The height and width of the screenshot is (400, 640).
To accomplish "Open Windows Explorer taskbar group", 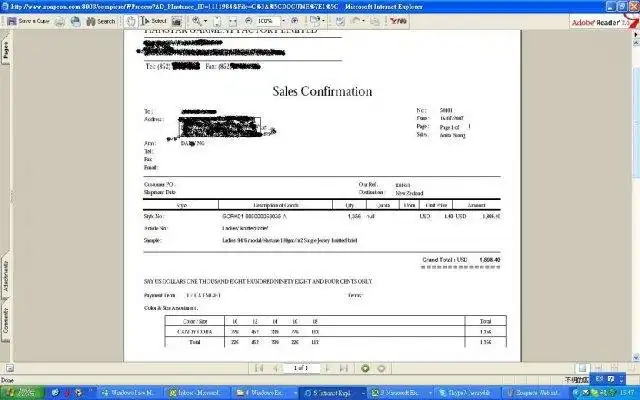I will (264, 393).
